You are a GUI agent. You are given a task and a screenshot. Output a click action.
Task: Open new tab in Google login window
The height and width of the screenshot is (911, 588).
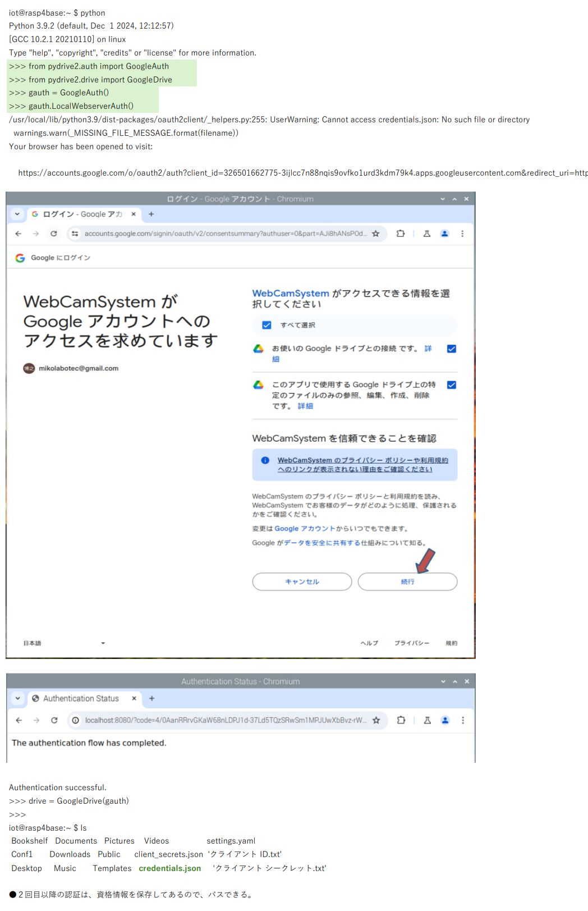tap(151, 214)
